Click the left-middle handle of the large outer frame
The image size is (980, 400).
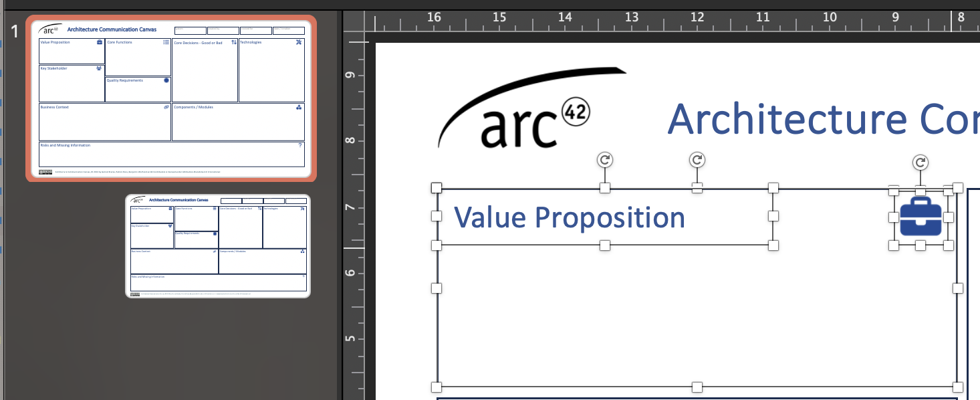(x=437, y=288)
